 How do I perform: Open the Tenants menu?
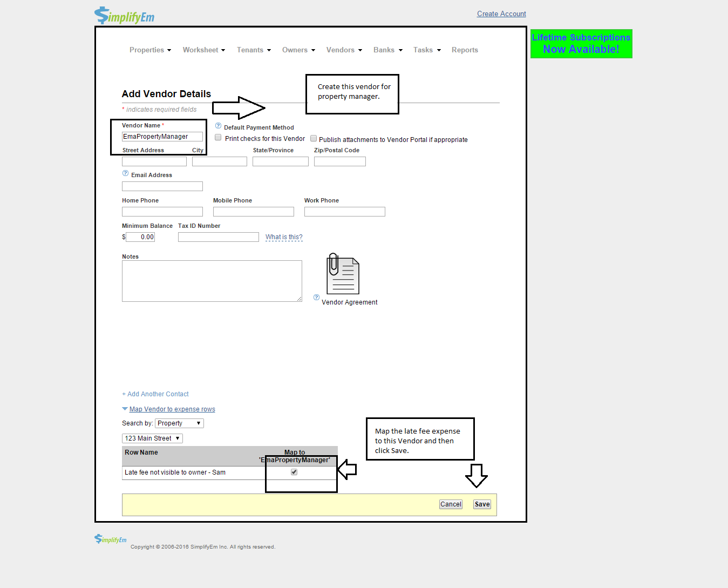pyautogui.click(x=254, y=50)
